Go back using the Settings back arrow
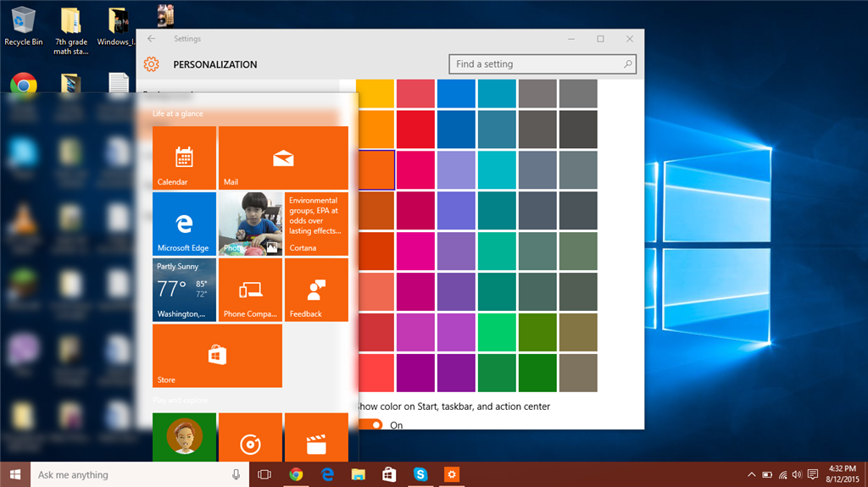Screen dimensions: 868x487 (x=151, y=39)
